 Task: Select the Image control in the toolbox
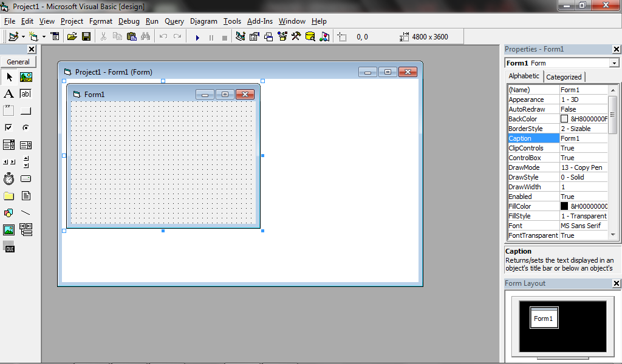point(9,230)
